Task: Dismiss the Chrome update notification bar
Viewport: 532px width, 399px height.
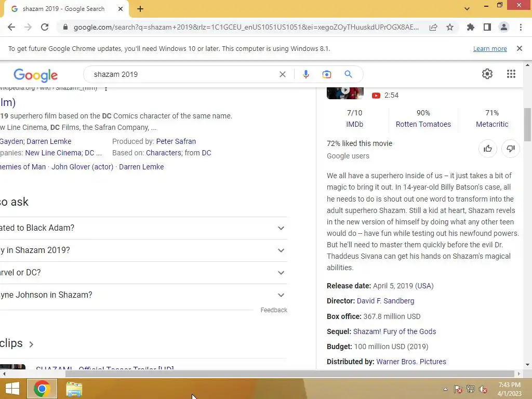Action: (520, 48)
